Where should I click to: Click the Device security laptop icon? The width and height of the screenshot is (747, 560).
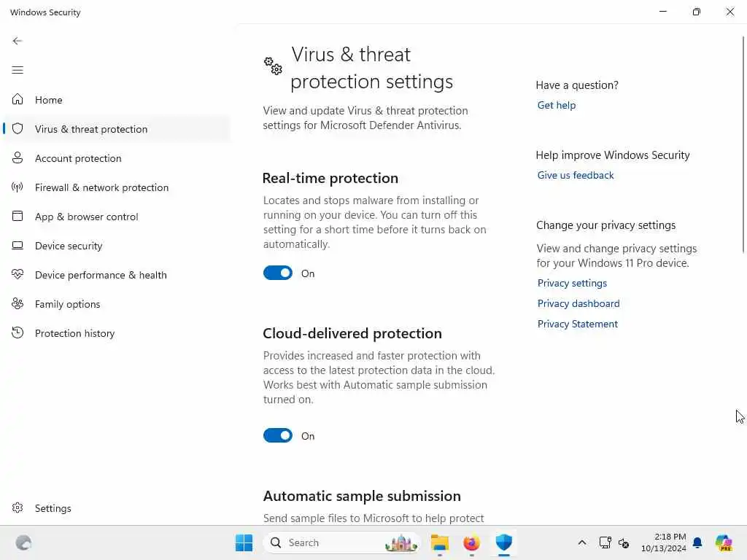click(x=18, y=246)
